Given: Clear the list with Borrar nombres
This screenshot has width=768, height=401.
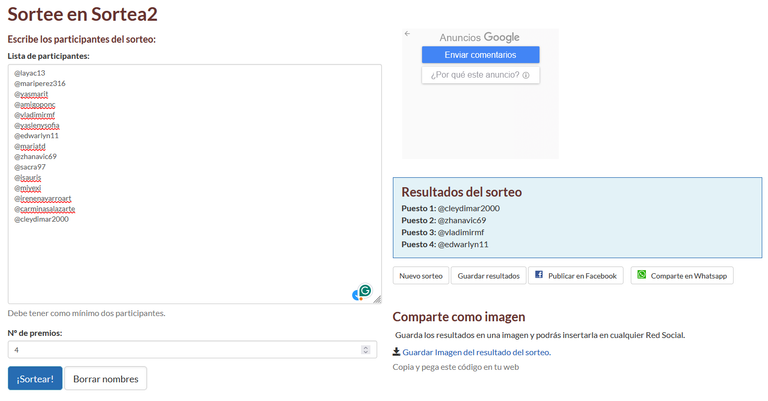Looking at the screenshot, I should 106,378.
